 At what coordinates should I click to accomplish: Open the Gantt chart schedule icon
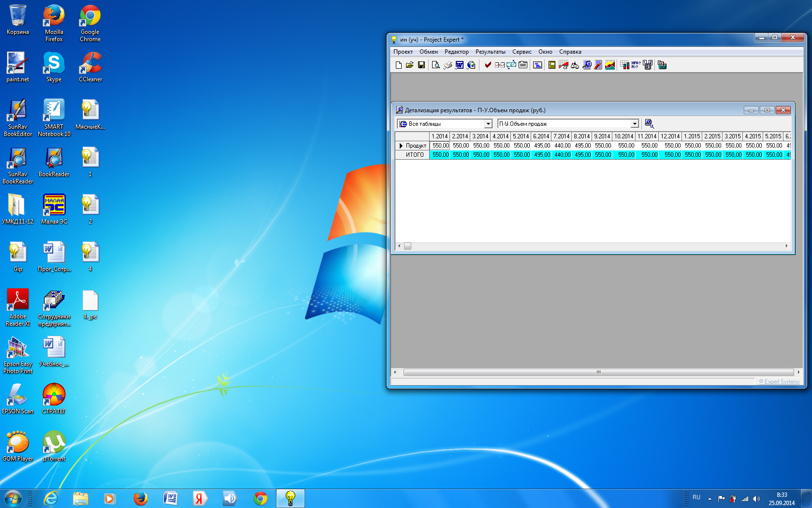click(537, 65)
